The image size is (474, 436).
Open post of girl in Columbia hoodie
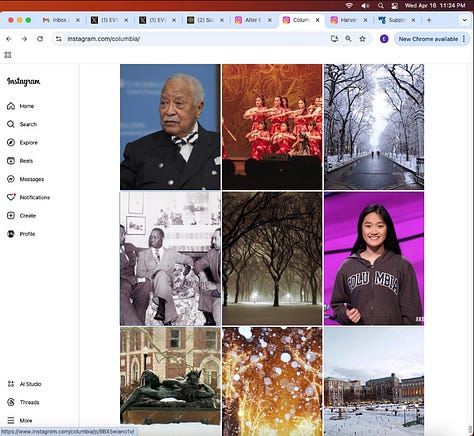374,258
